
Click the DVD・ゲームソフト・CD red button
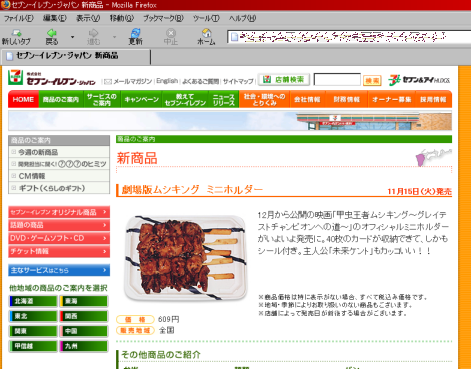click(59, 238)
